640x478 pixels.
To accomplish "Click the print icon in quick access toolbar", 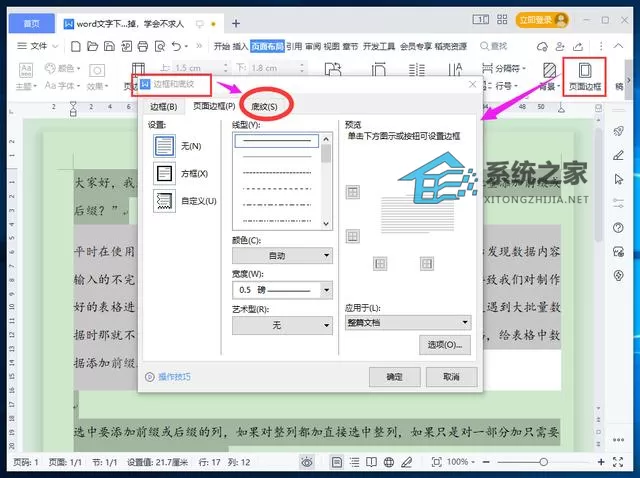I will tap(142, 46).
